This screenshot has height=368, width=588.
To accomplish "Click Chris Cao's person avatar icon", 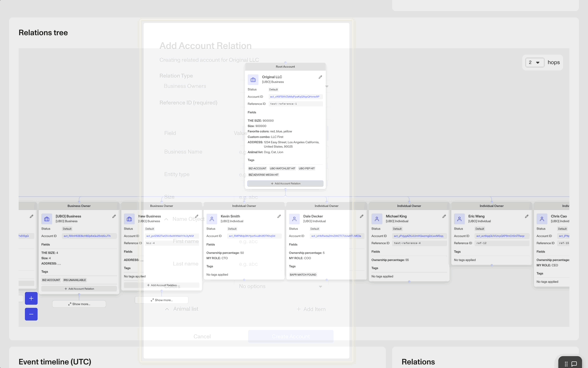I will (542, 219).
